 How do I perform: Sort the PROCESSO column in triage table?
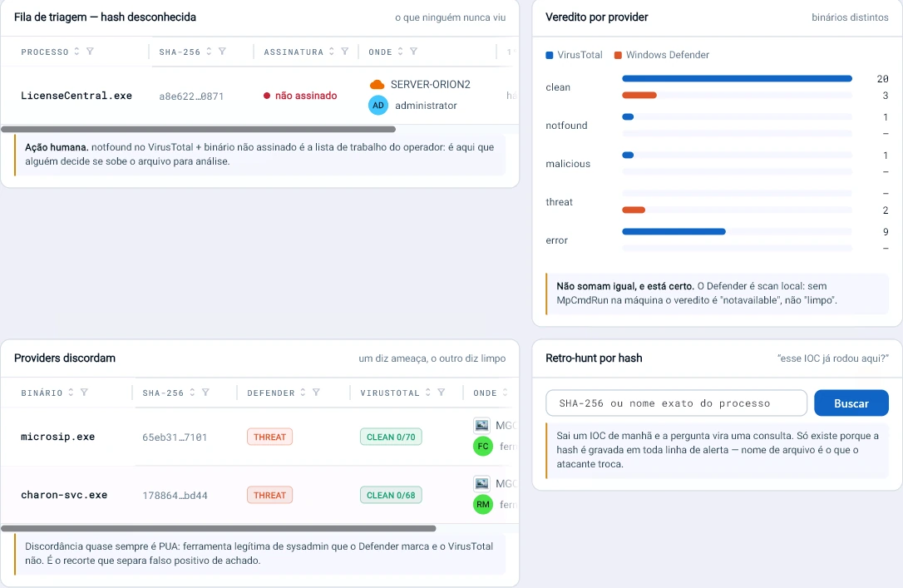(x=76, y=52)
